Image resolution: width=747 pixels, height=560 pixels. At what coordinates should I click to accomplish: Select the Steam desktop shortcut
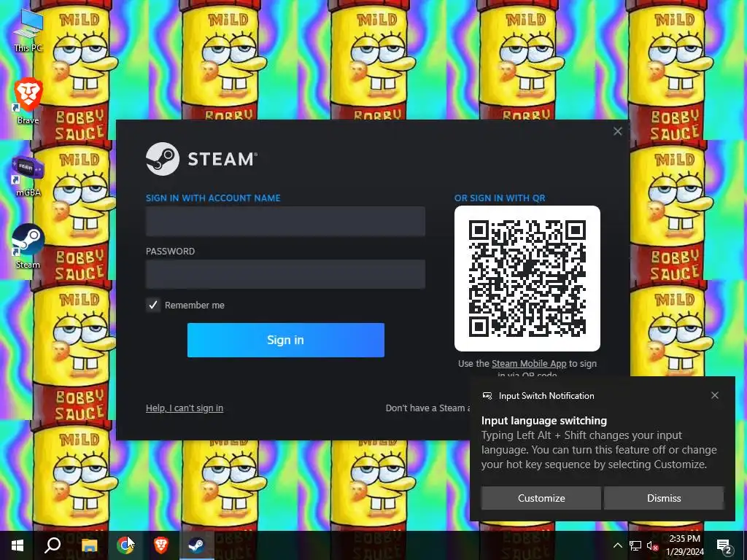click(x=28, y=246)
